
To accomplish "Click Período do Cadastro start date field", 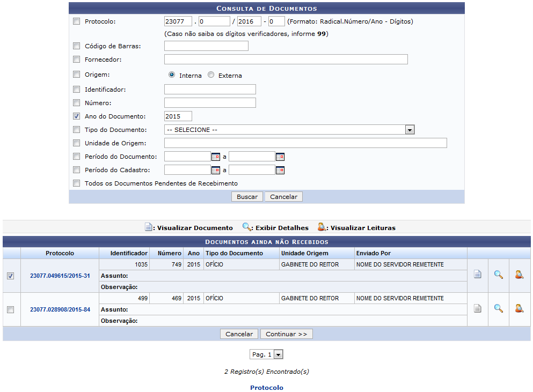I will click(x=187, y=170).
